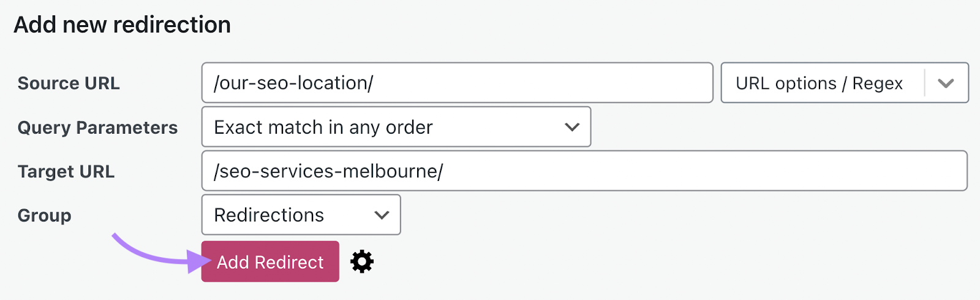Select the Redirections value in Group box

pyautogui.click(x=269, y=215)
